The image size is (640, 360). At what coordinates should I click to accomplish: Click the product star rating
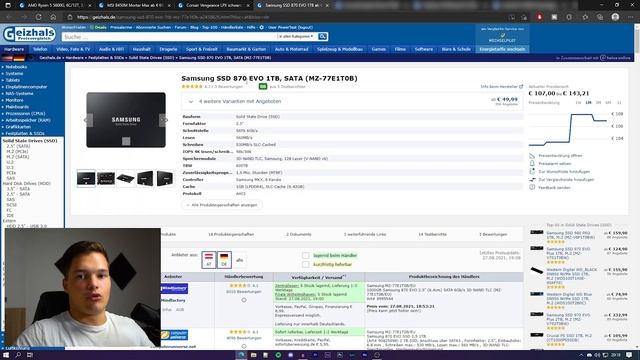[192, 87]
